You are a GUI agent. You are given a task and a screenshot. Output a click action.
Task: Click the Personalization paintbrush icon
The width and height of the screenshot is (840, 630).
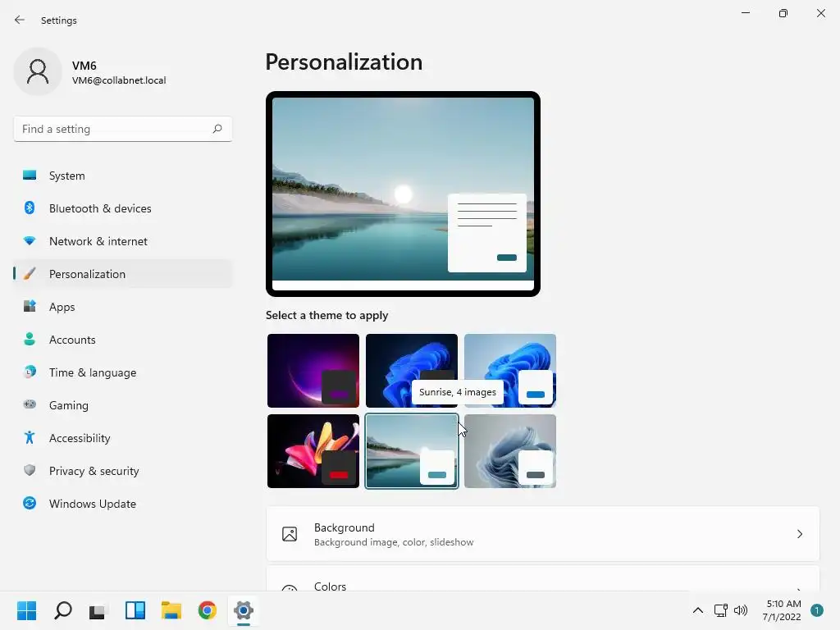[30, 274]
